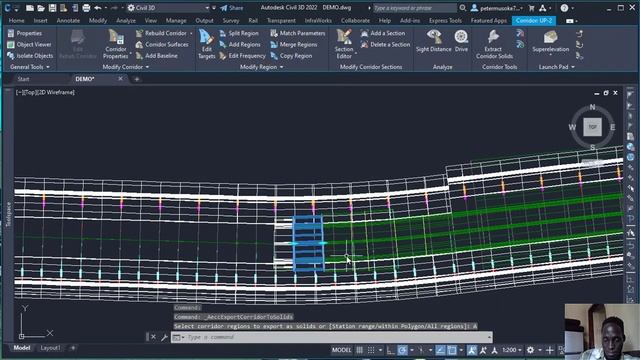Open the Properties palette
The width and height of the screenshot is (640, 360).
(x=25, y=33)
